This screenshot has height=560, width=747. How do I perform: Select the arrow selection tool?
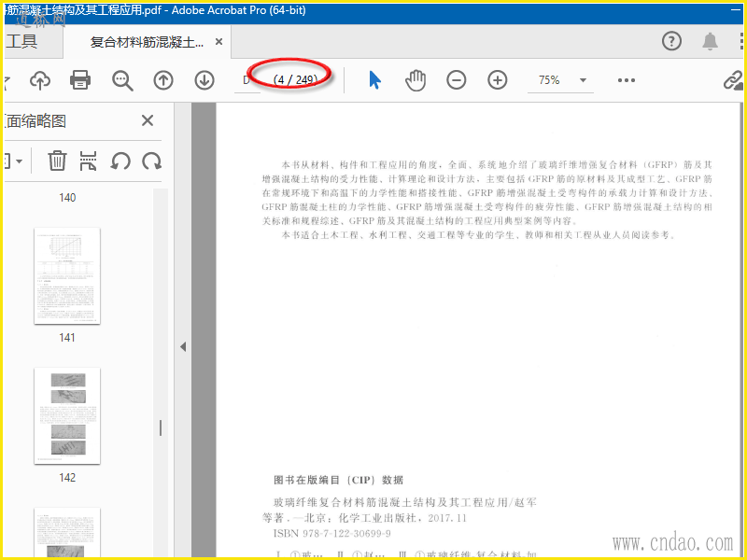[375, 80]
